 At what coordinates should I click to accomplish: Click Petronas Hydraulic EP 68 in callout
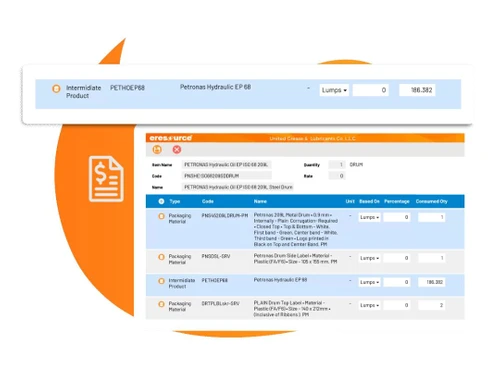pyautogui.click(x=215, y=87)
